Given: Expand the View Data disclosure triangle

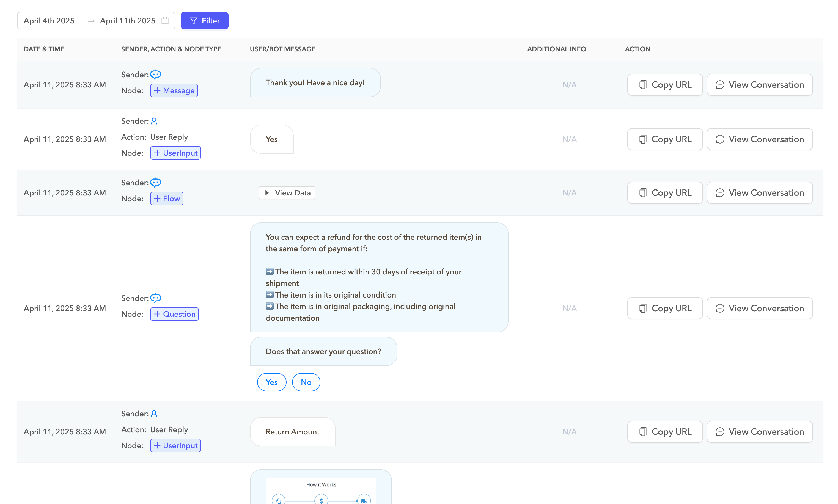Looking at the screenshot, I should click(267, 193).
